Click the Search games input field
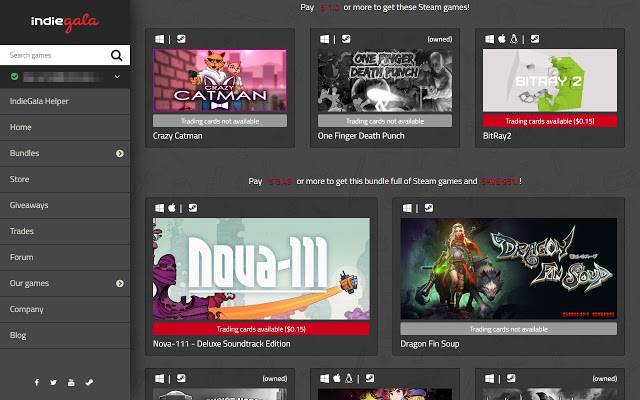Viewport: 640px width, 400px height. coord(55,55)
